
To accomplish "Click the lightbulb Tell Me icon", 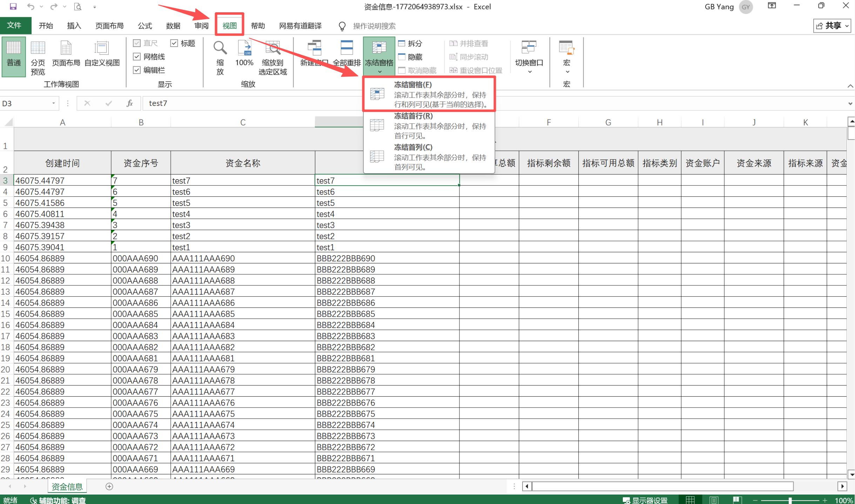I will (x=342, y=26).
